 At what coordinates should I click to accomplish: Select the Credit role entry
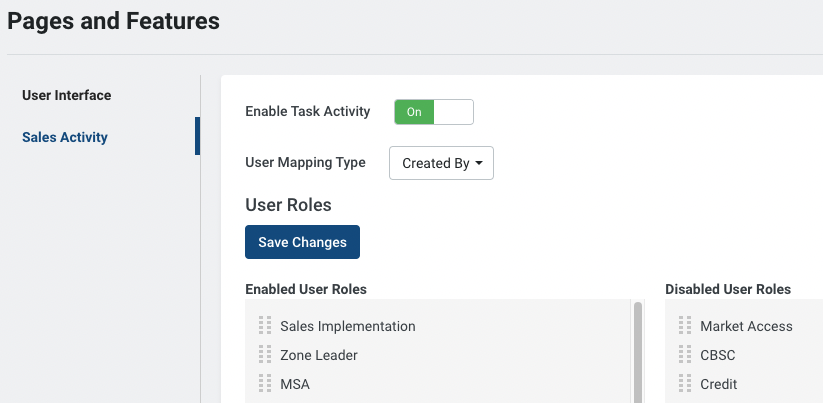pyautogui.click(x=719, y=384)
